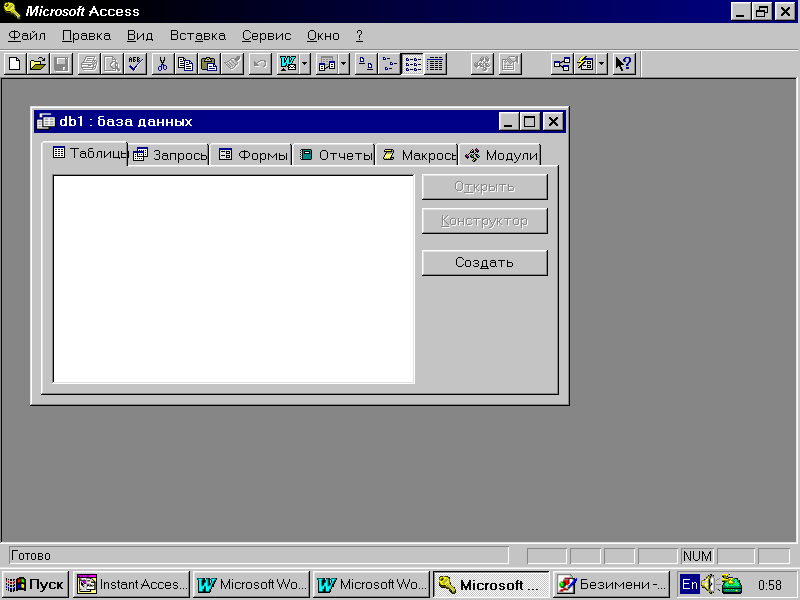Expand the Analyze dropdown arrow
This screenshot has width=800, height=600.
pyautogui.click(x=344, y=64)
